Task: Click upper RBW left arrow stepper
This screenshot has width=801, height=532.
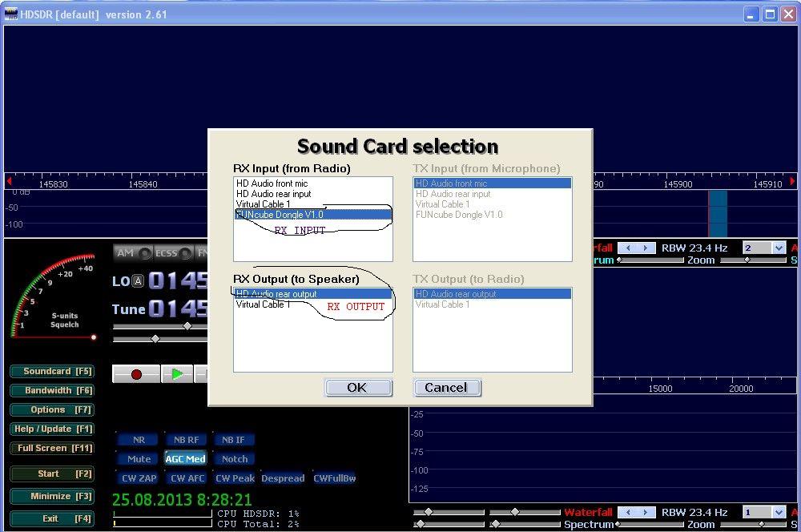Action: coord(627,248)
